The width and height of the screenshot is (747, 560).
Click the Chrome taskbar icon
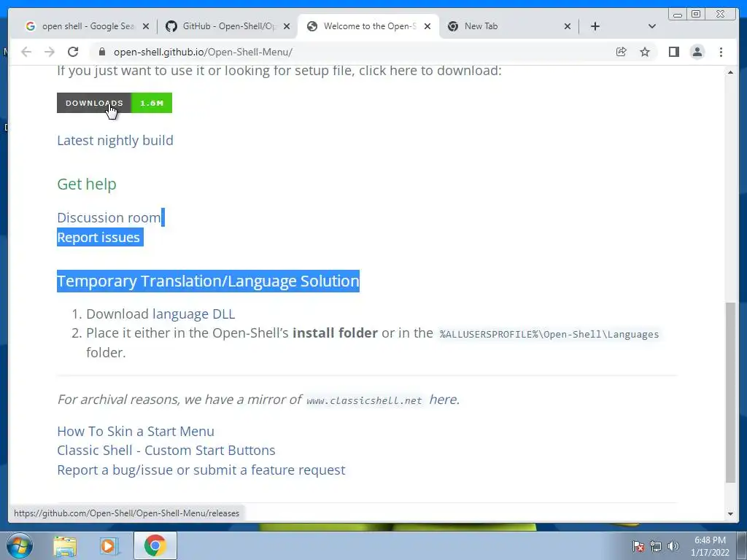coord(155,545)
